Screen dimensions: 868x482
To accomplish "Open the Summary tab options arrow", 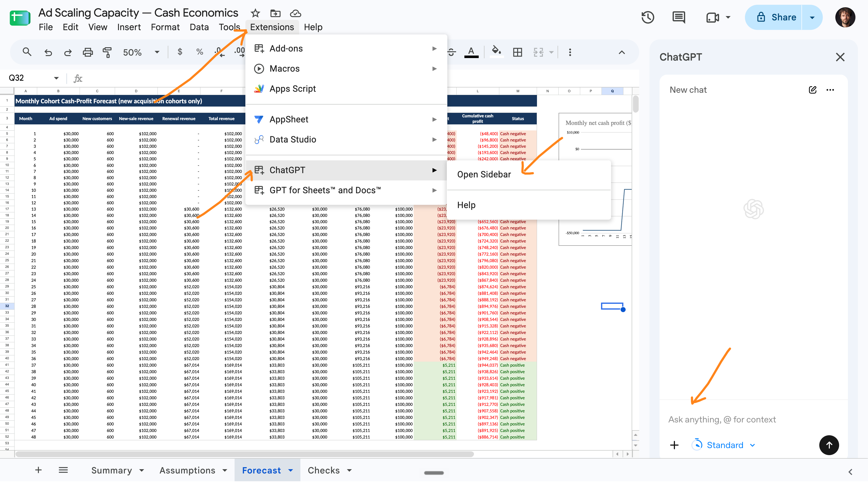I will click(141, 470).
